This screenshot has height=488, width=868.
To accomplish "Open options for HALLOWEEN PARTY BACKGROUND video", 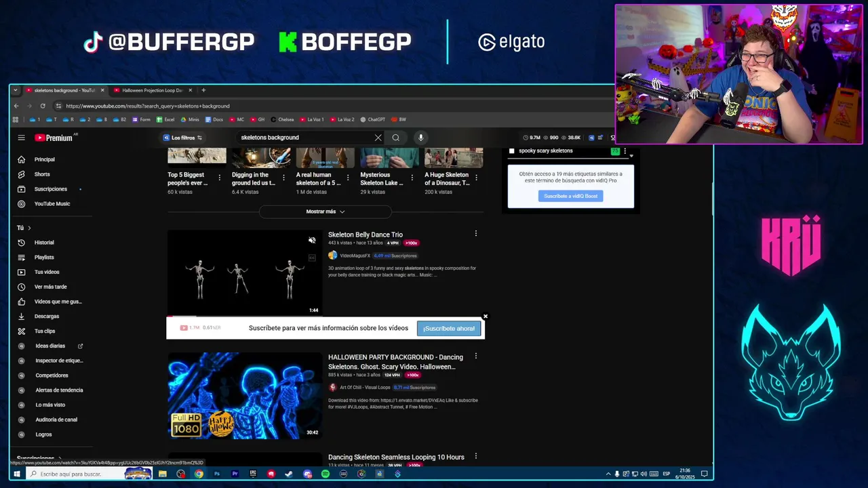I will click(x=475, y=356).
